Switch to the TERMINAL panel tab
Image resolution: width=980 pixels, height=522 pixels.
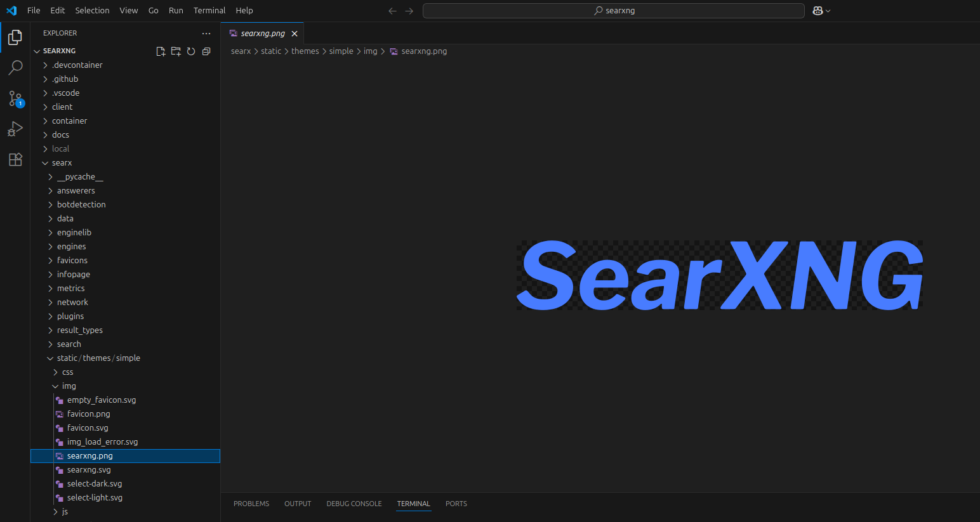[x=414, y=504]
